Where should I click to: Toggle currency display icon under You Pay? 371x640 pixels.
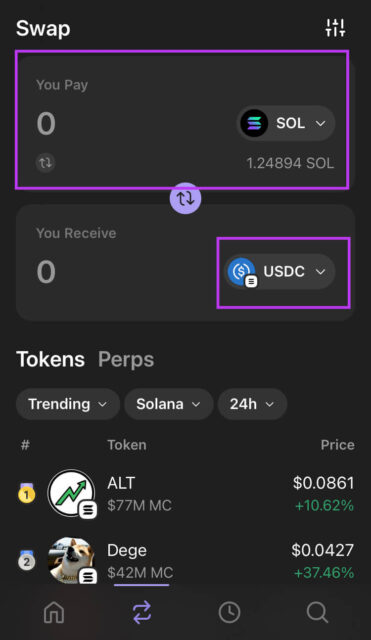(x=45, y=162)
